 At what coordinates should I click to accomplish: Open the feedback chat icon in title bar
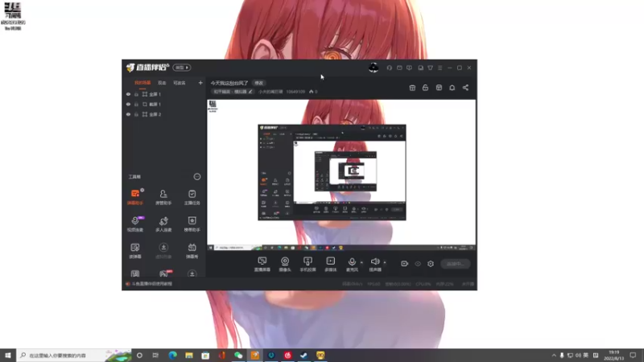coord(409,68)
